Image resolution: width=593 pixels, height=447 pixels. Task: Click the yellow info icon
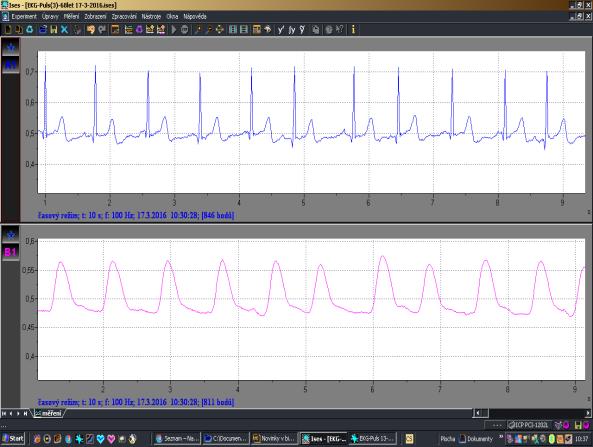(x=353, y=29)
